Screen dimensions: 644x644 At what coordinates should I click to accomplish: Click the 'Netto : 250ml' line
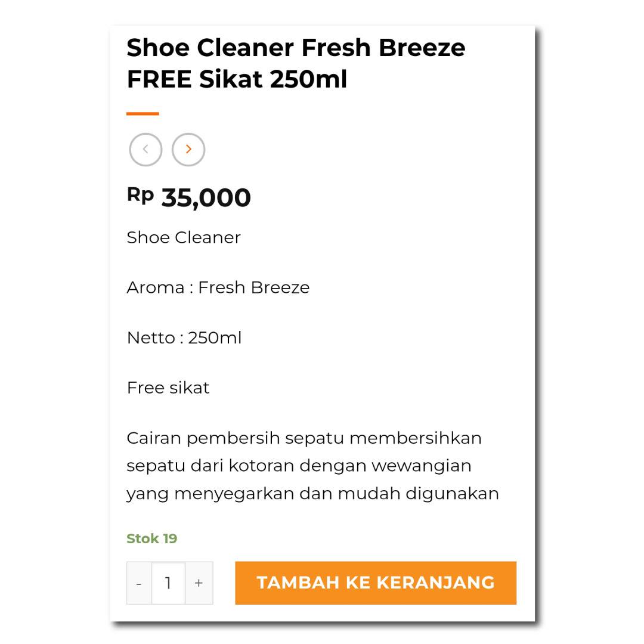[184, 338]
